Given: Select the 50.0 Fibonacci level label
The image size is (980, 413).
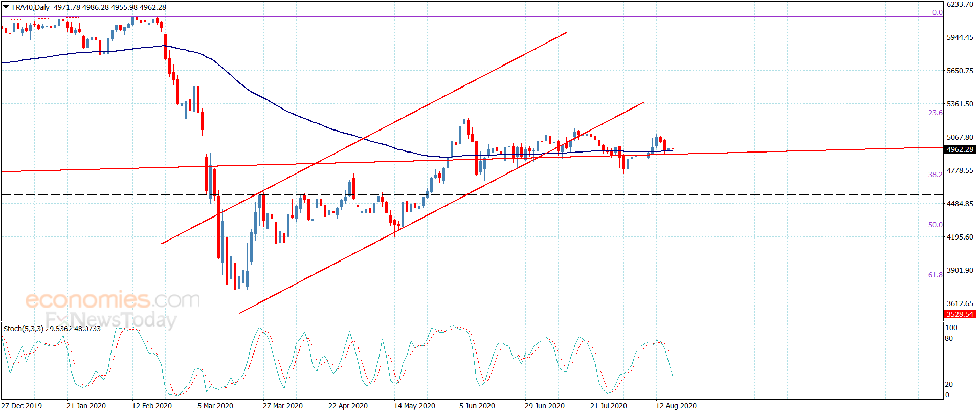Looking at the screenshot, I should pos(935,225).
